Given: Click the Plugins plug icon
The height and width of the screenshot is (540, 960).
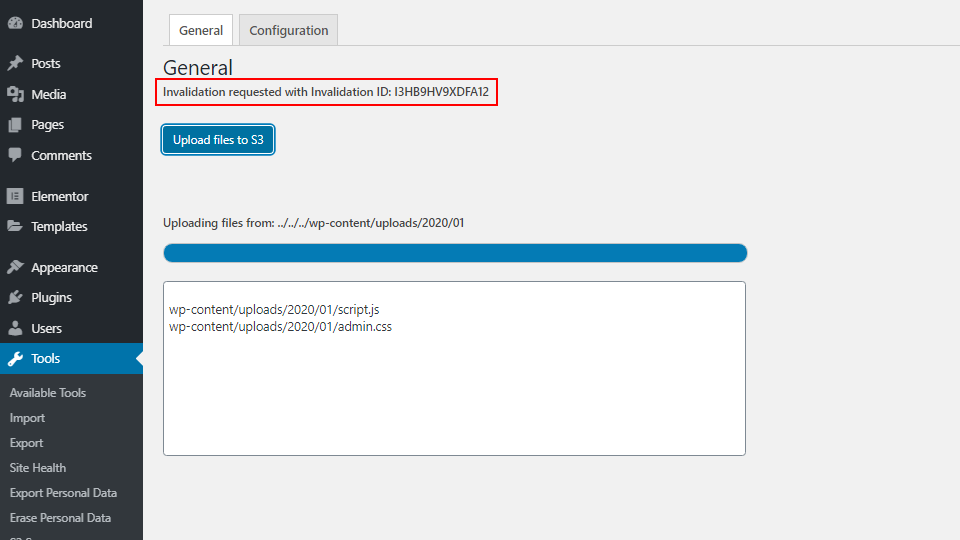Looking at the screenshot, I should click(15, 298).
